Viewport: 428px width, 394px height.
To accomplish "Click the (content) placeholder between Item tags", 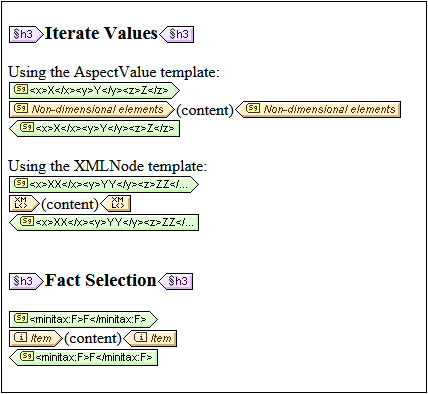I will tap(93, 339).
